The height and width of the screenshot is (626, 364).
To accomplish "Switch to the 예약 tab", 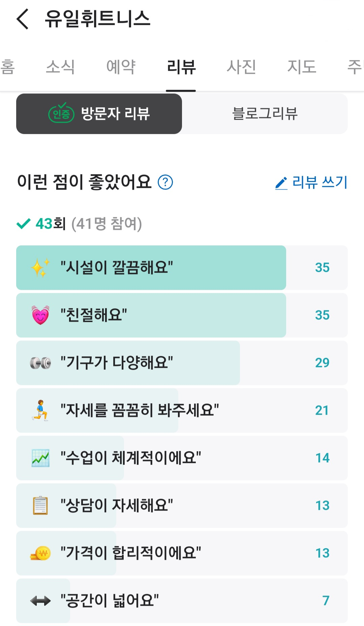I will [121, 66].
